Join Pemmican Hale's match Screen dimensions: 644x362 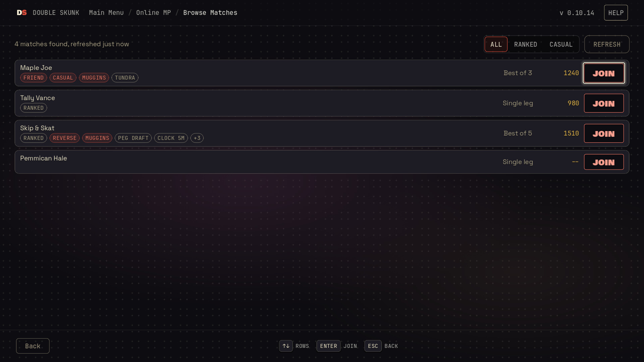604,162
